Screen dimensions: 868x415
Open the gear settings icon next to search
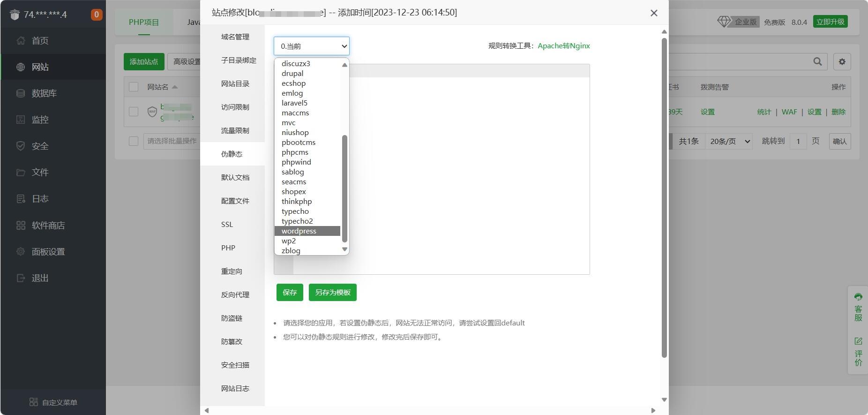842,61
